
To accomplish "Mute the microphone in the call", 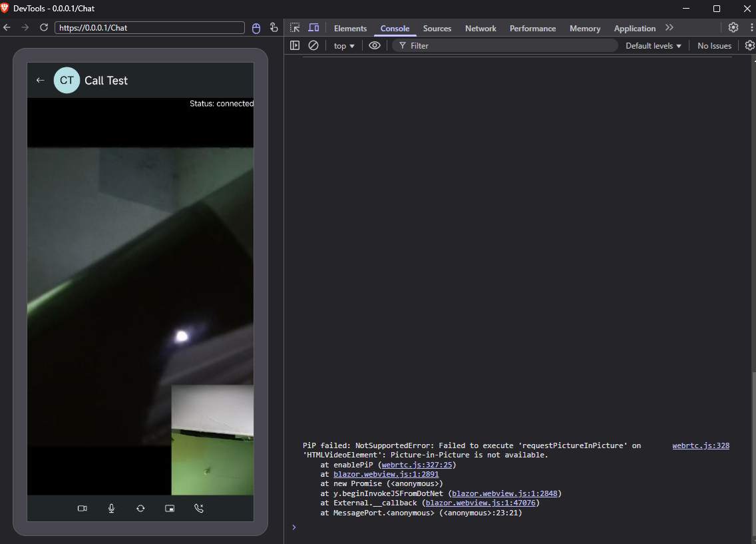I will coord(111,508).
